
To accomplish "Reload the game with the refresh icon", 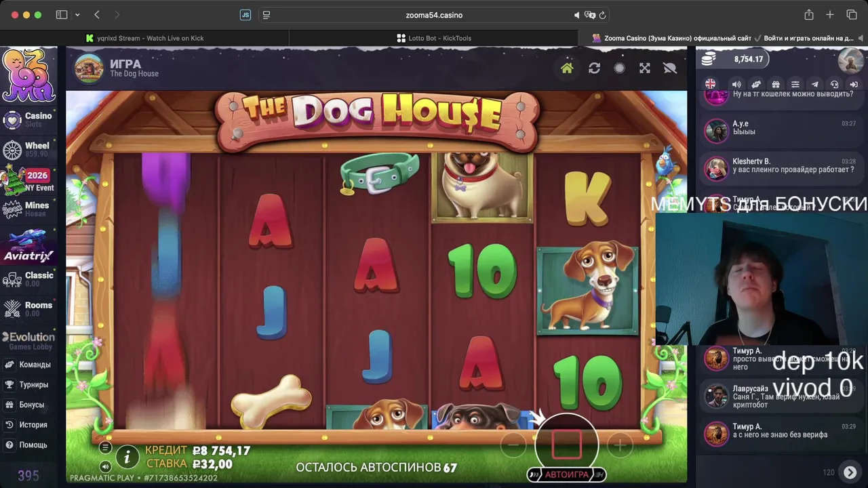I will (594, 68).
